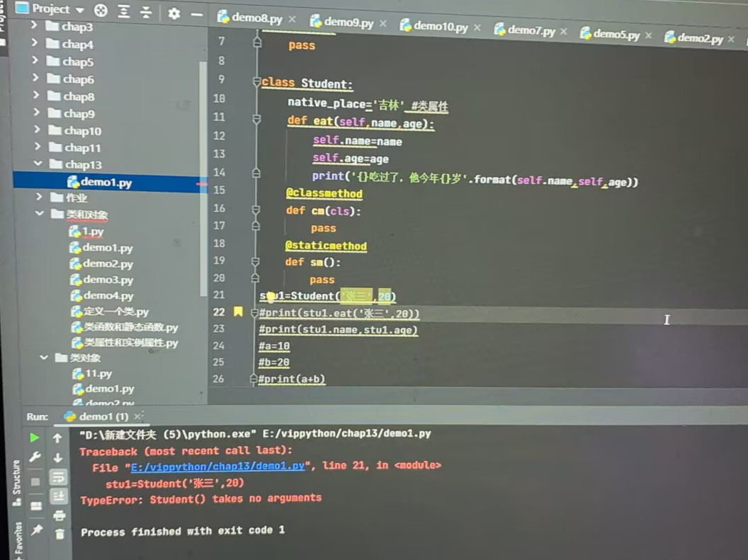748x560 pixels.
Task: Click the wrench icon in Run toolbar
Action: tap(35, 458)
